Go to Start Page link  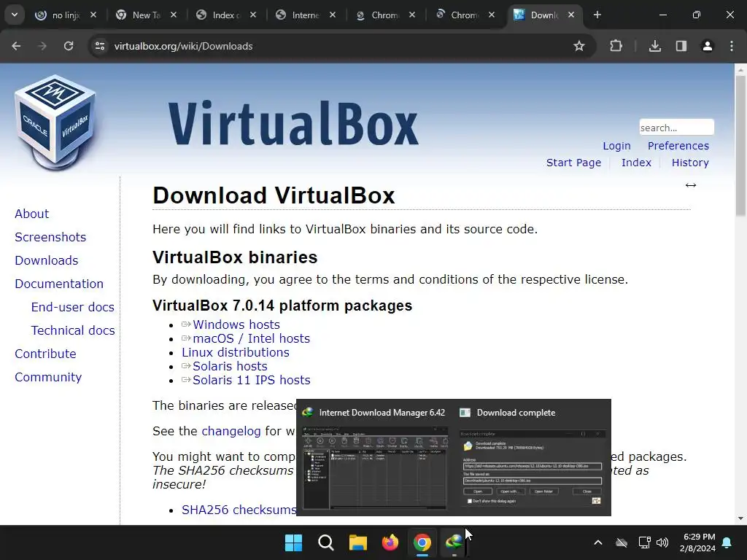click(x=573, y=163)
